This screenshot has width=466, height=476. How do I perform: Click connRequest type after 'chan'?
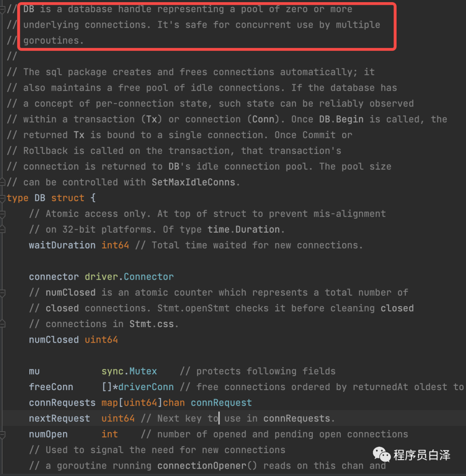click(221, 403)
